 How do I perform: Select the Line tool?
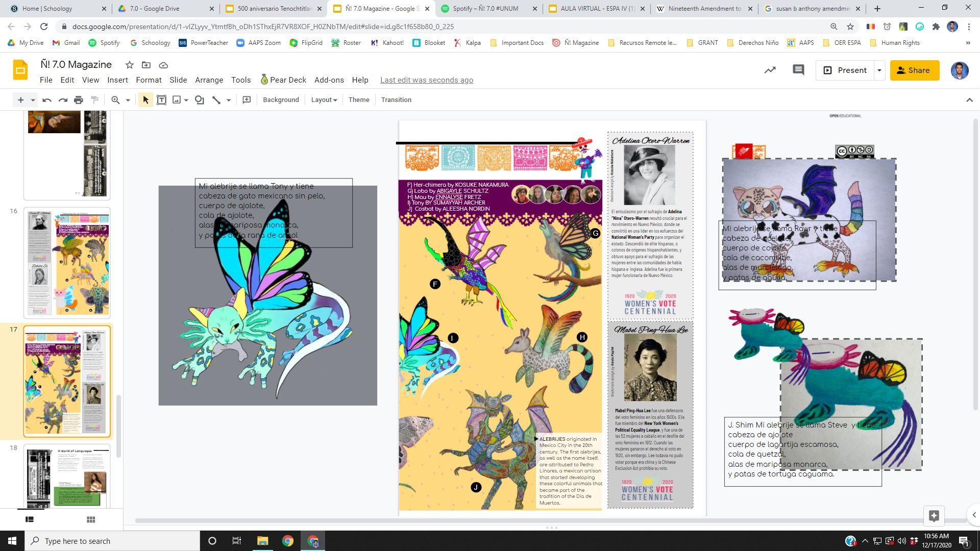pos(216,100)
